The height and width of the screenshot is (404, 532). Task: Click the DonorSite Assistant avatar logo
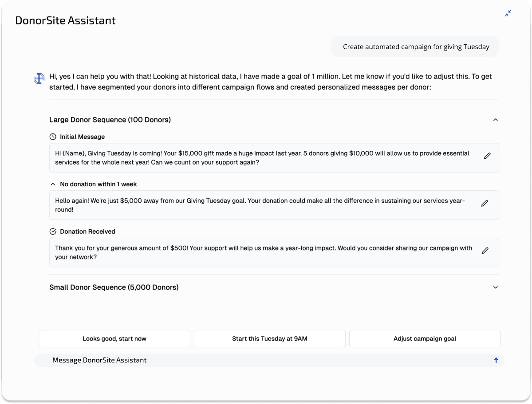(39, 78)
